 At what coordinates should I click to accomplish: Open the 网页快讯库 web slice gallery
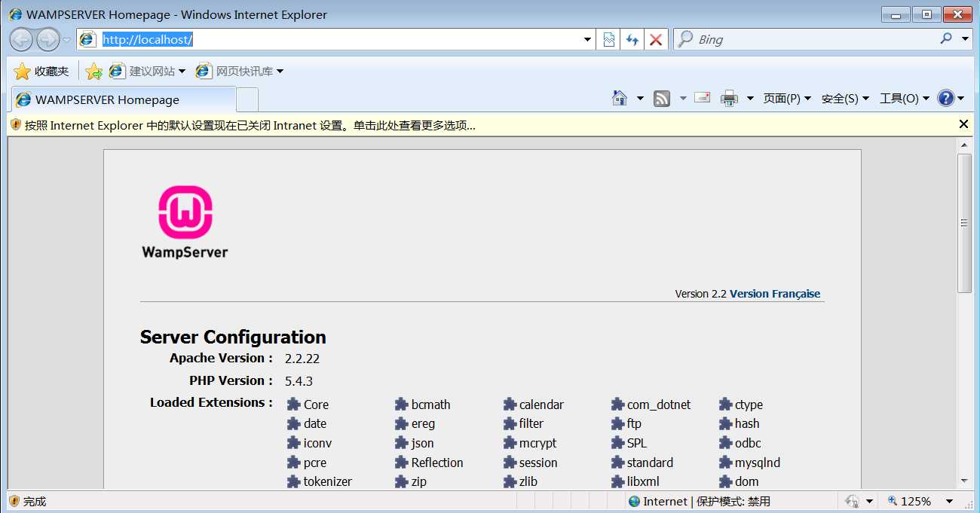[x=235, y=71]
